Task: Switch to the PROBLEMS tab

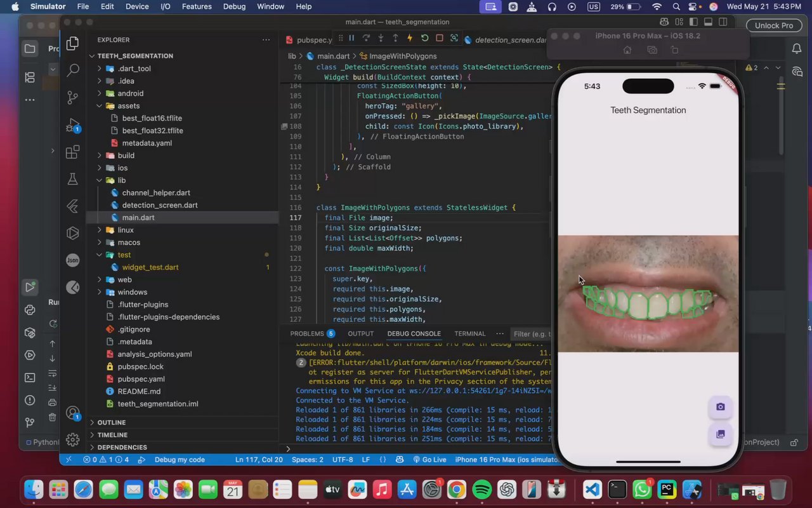Action: [x=312, y=333]
